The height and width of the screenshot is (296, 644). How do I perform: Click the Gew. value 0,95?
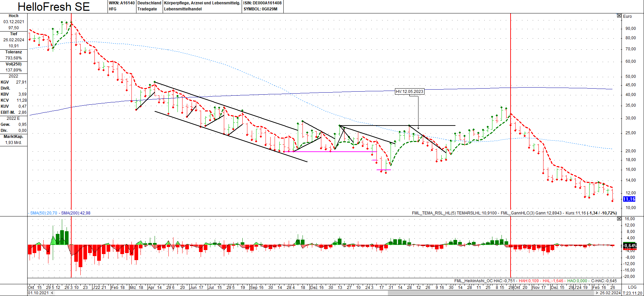[23, 125]
